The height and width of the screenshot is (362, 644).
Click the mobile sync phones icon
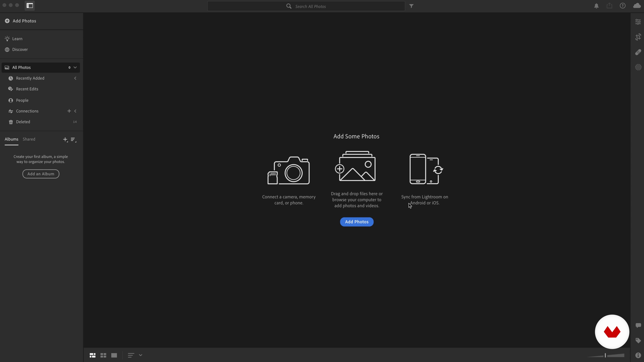426,169
